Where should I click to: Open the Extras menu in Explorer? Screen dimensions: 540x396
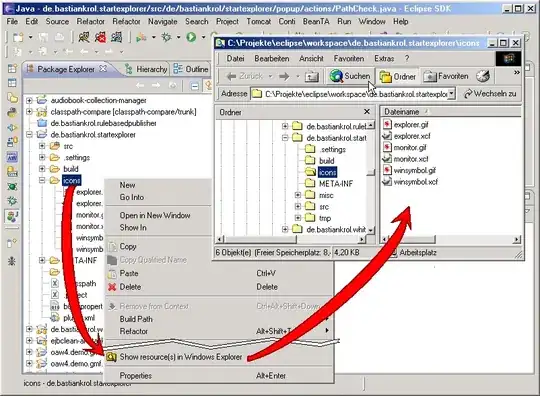pyautogui.click(x=384, y=59)
